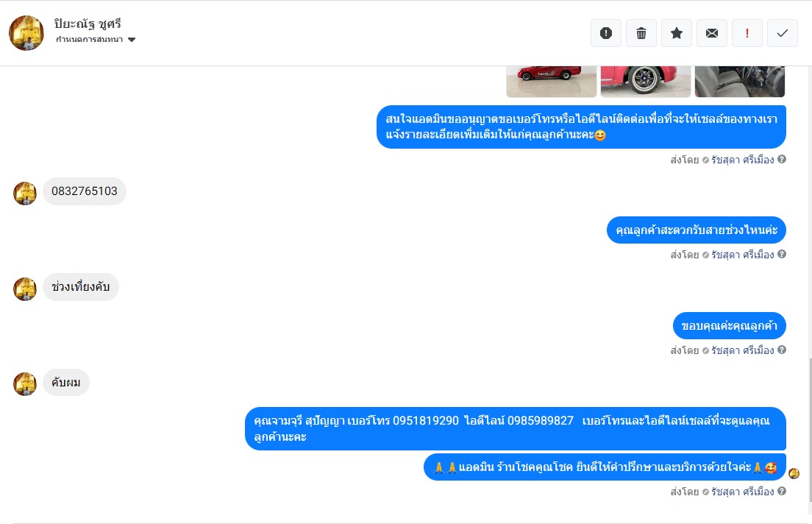This screenshot has height=524, width=812.
Task: Click the conversation vertical scrollbar
Action: (x=809, y=431)
